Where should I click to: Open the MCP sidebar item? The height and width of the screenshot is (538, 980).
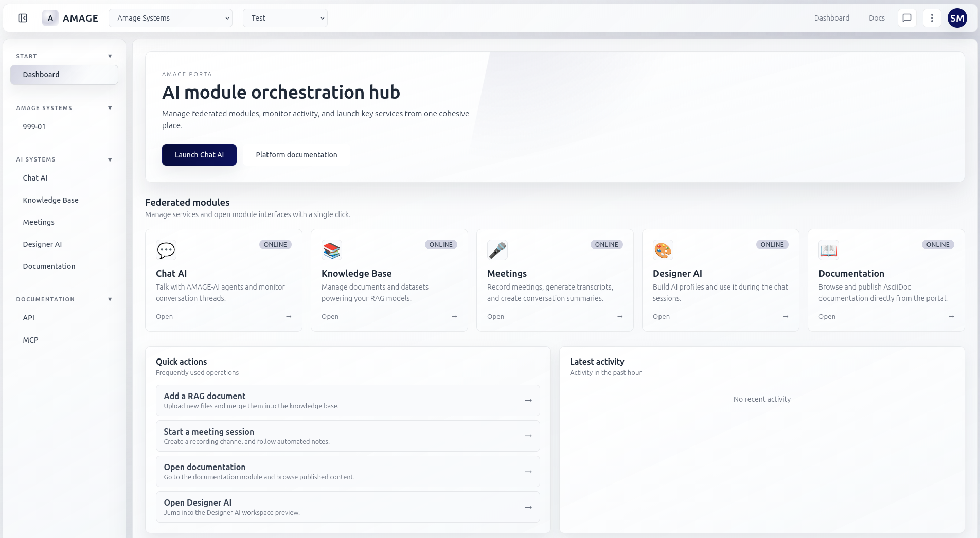pyautogui.click(x=30, y=340)
